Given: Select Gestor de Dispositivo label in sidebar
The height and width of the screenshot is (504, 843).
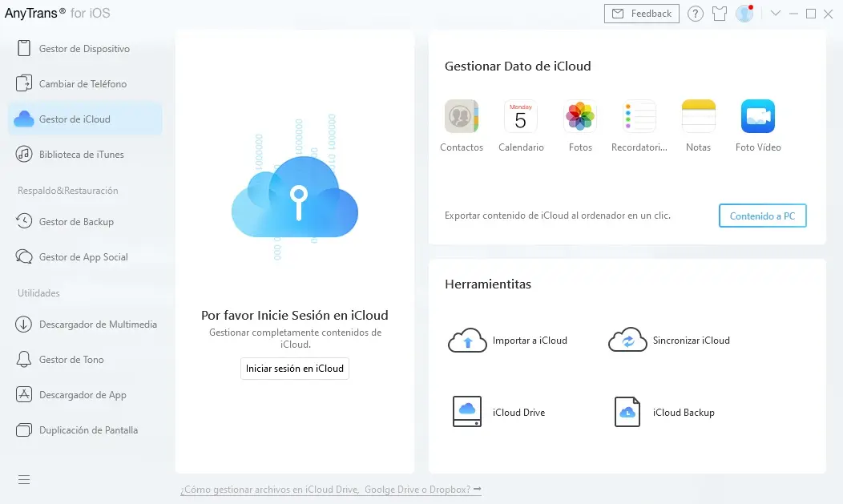Looking at the screenshot, I should pyautogui.click(x=84, y=48).
